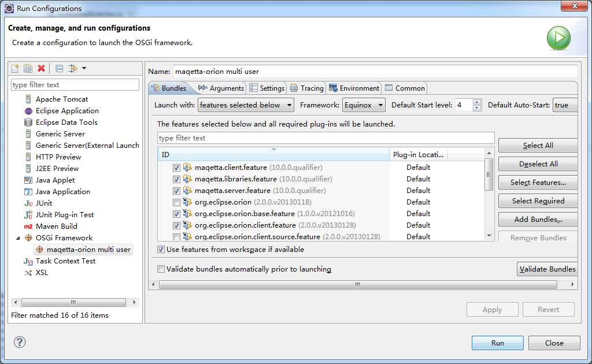Enable Validate bundles automatically prior to launching
This screenshot has height=364, width=592.
coord(161,269)
